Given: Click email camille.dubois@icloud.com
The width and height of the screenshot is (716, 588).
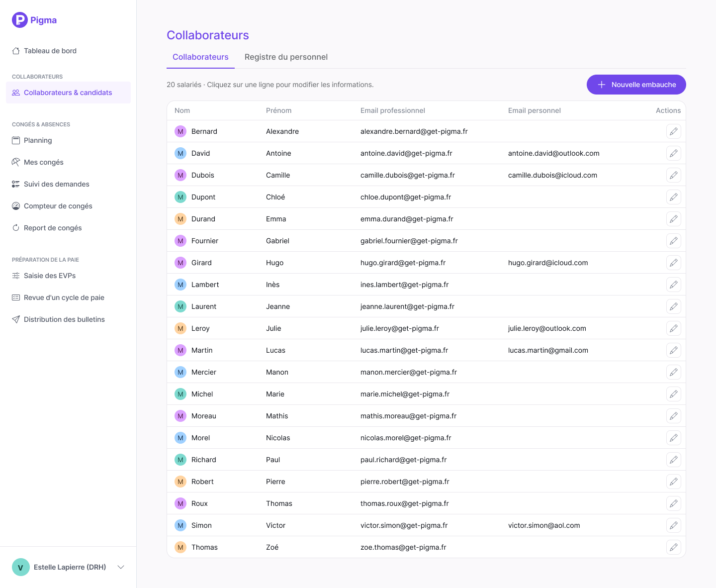Looking at the screenshot, I should tap(552, 175).
